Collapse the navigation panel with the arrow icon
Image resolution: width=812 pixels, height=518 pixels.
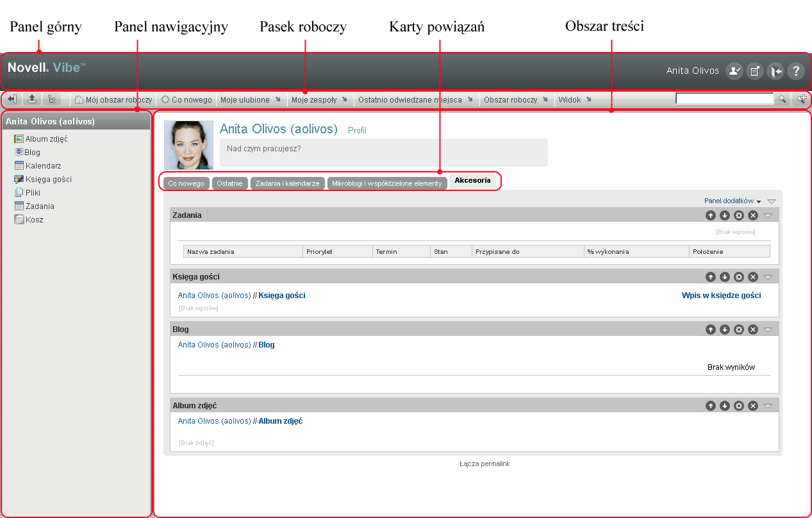pos(13,99)
